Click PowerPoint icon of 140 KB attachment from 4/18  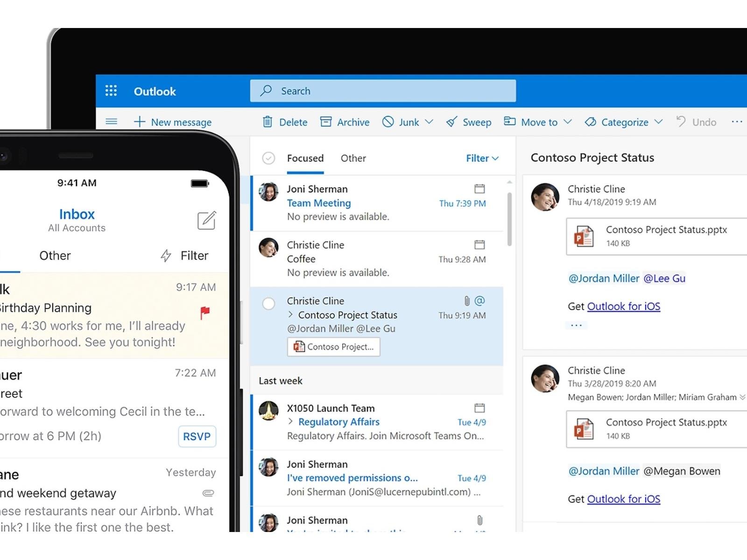584,236
